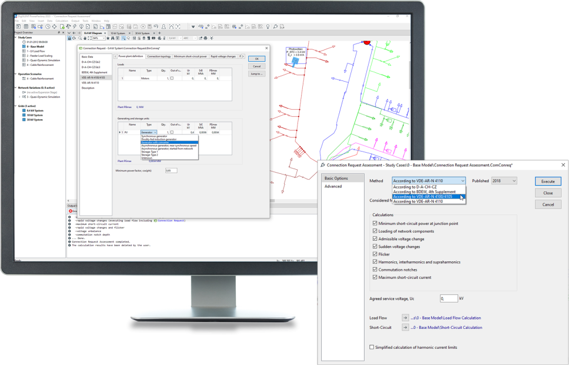The height and width of the screenshot is (390, 588).
Task: Click Close in the Connection Request Assessment dialog
Action: tap(548, 193)
